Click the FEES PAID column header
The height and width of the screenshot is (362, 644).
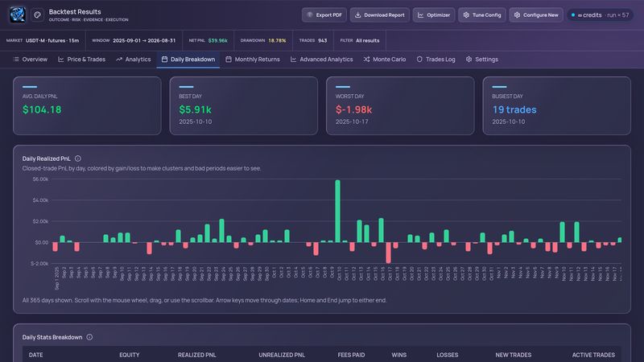[x=351, y=355]
